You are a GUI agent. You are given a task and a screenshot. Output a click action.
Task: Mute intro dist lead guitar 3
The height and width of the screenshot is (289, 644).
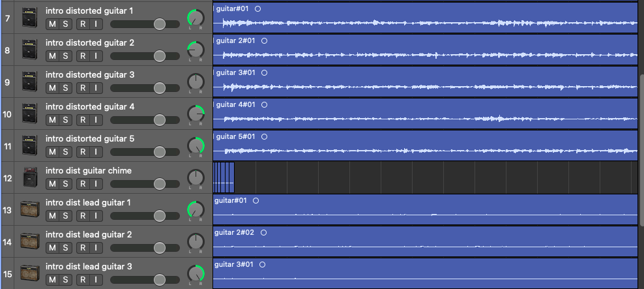[52, 281]
